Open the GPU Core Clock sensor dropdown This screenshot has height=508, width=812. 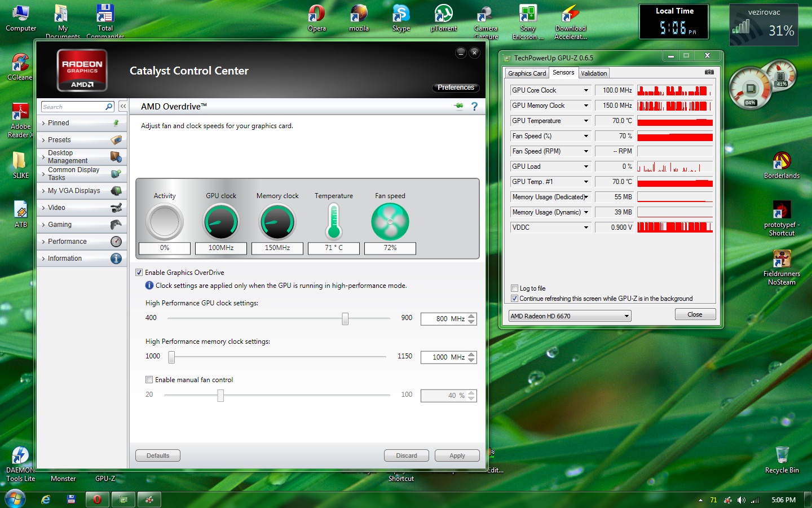pos(586,90)
